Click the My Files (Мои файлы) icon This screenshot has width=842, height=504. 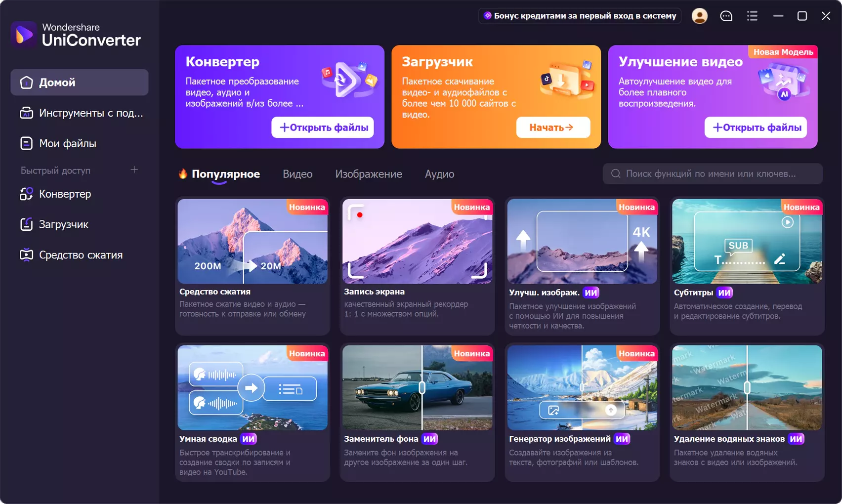pyautogui.click(x=26, y=143)
